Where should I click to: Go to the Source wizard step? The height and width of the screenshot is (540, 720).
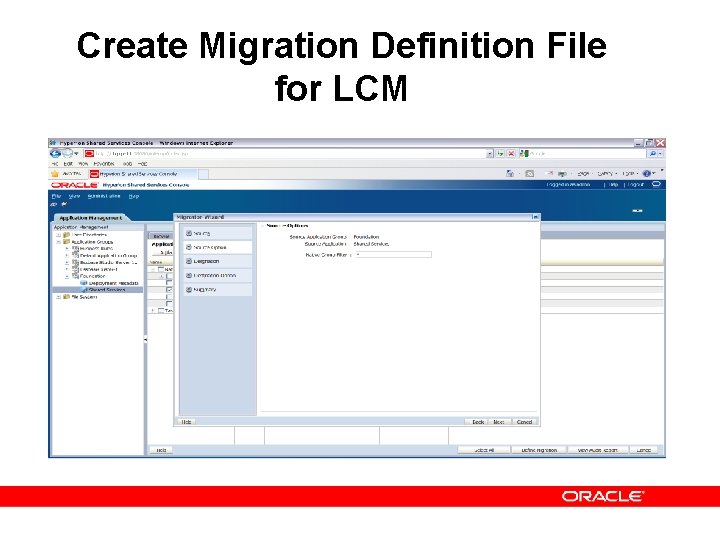[x=218, y=233]
